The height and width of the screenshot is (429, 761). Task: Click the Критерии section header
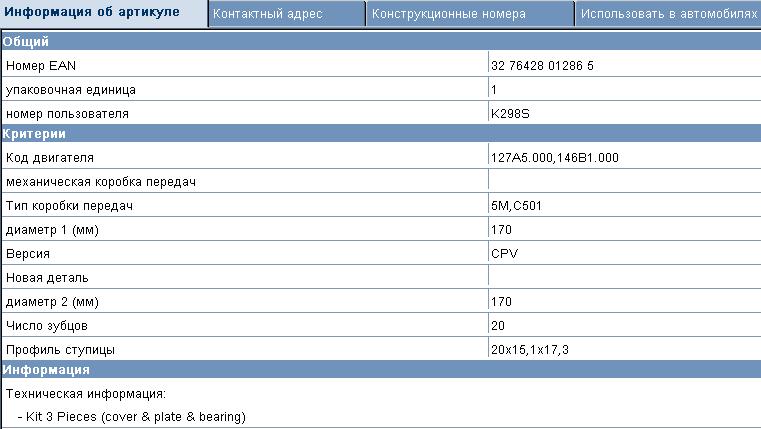(x=35, y=133)
